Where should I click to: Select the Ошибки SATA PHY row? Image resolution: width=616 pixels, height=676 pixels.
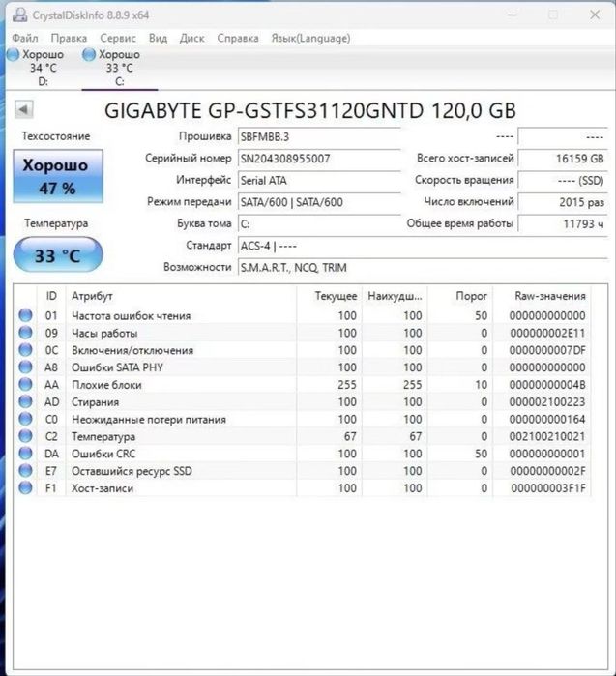coord(304,367)
